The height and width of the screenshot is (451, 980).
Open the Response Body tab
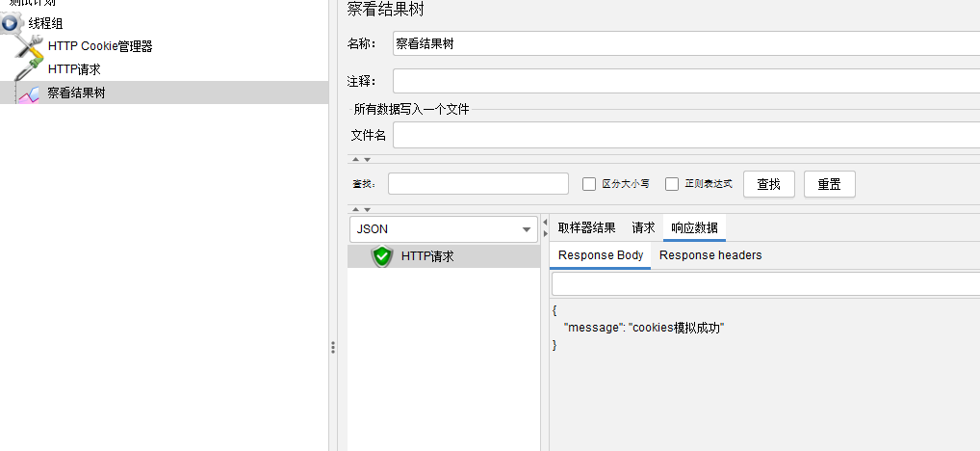click(x=601, y=255)
